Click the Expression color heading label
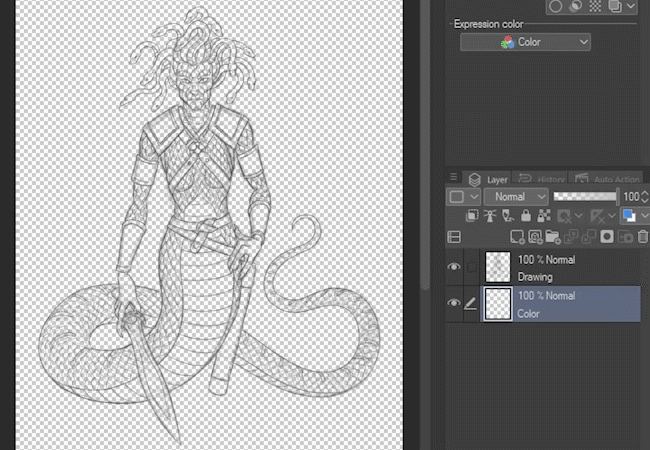650x450 pixels. [488, 24]
